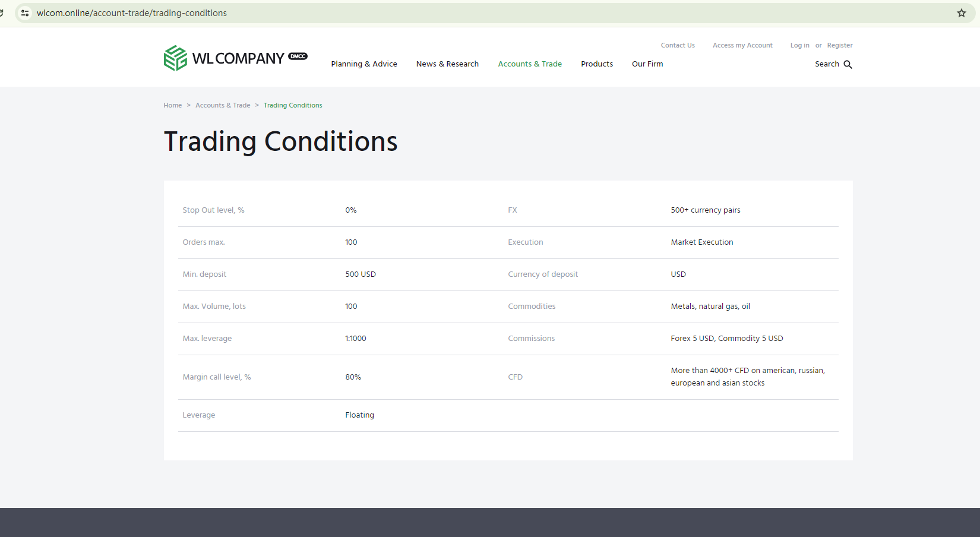Select the '80%' margin call value
This screenshot has width=980, height=537.
pyautogui.click(x=353, y=377)
